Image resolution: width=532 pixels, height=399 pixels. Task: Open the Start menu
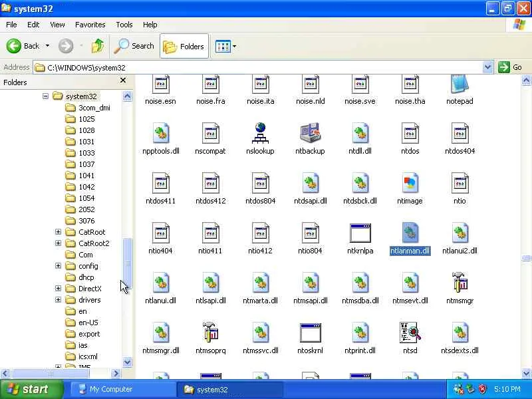click(32, 389)
